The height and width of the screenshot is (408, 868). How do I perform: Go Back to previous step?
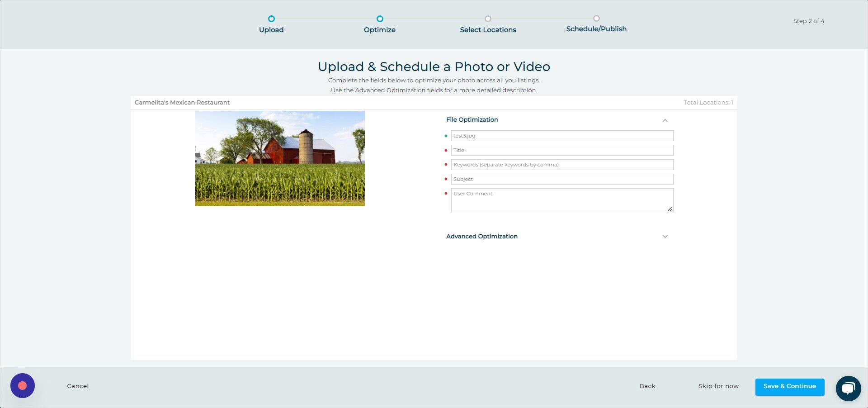coord(647,386)
